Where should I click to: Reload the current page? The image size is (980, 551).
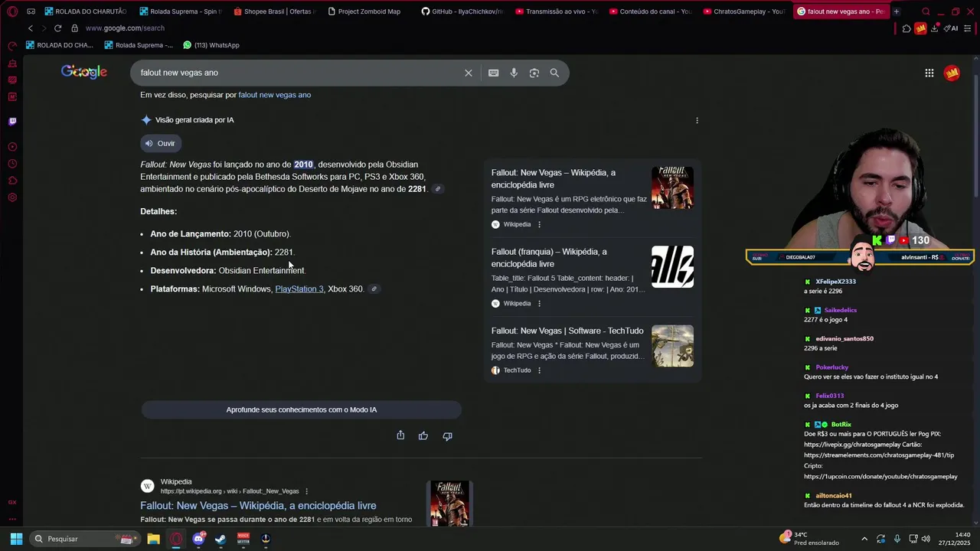pos(57,28)
